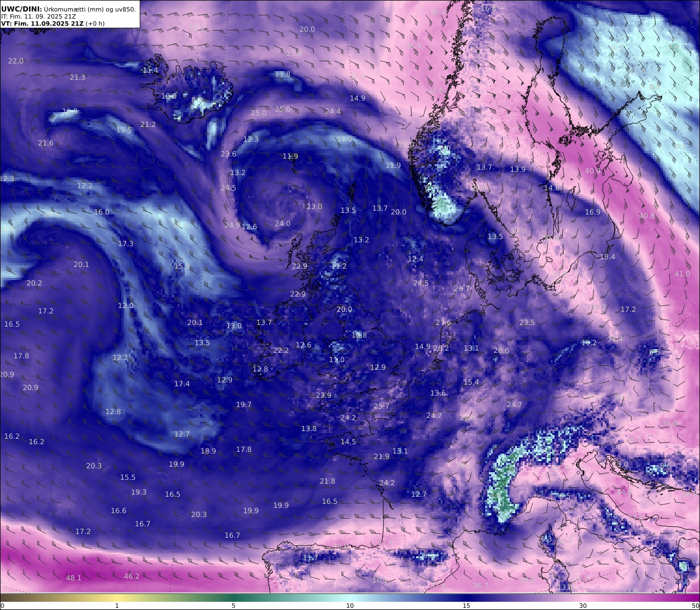
Task: Click the 23.5 value on the map
Action: (x=527, y=322)
